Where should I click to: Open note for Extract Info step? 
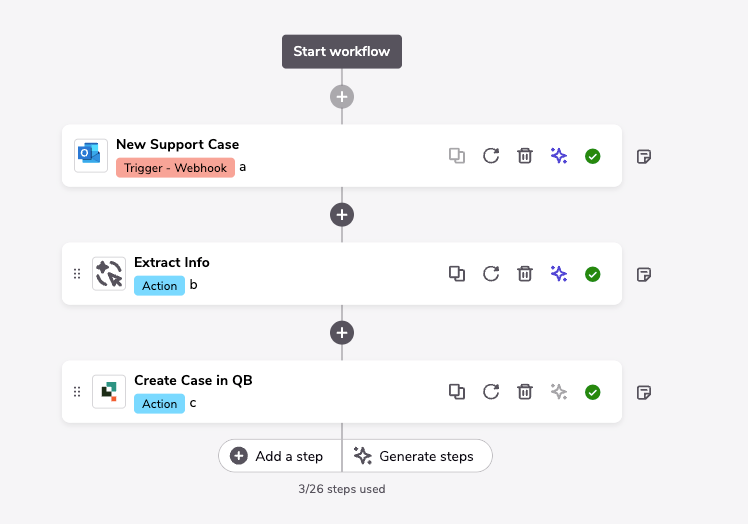[x=644, y=273]
